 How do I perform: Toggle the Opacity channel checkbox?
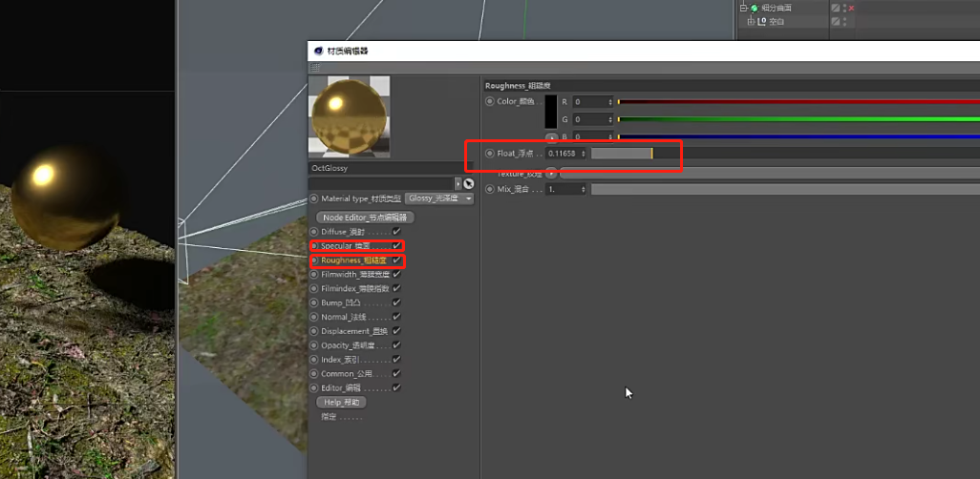click(x=396, y=344)
